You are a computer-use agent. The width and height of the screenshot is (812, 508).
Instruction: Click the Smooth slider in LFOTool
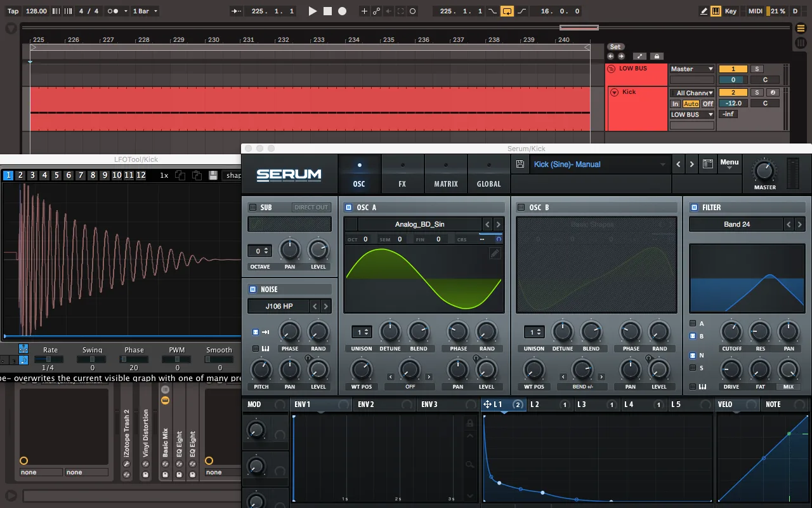point(219,359)
